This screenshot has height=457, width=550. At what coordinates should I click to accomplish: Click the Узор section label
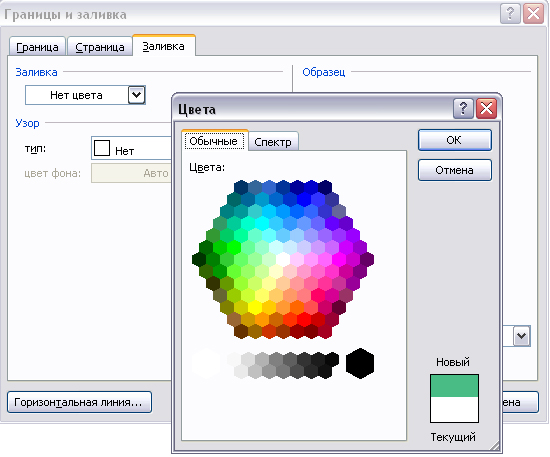(x=27, y=123)
